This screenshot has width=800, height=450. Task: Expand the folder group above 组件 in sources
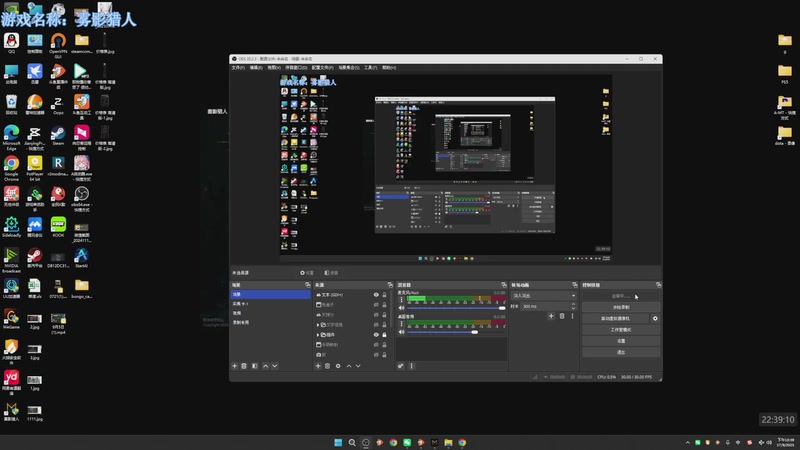(x=318, y=325)
